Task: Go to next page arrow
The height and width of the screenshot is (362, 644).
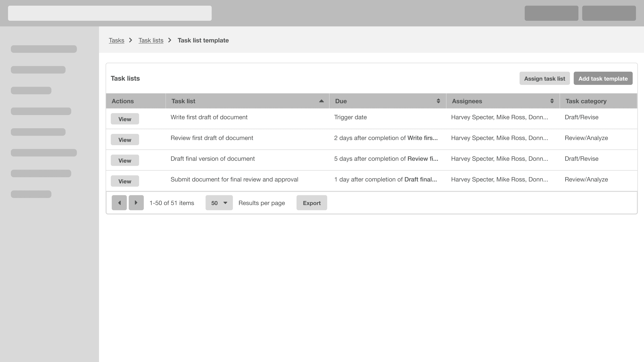Action: pyautogui.click(x=136, y=203)
